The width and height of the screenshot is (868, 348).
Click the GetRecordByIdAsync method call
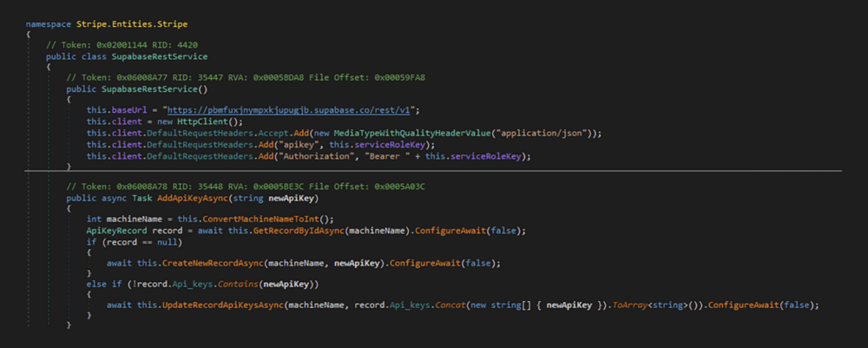click(294, 230)
